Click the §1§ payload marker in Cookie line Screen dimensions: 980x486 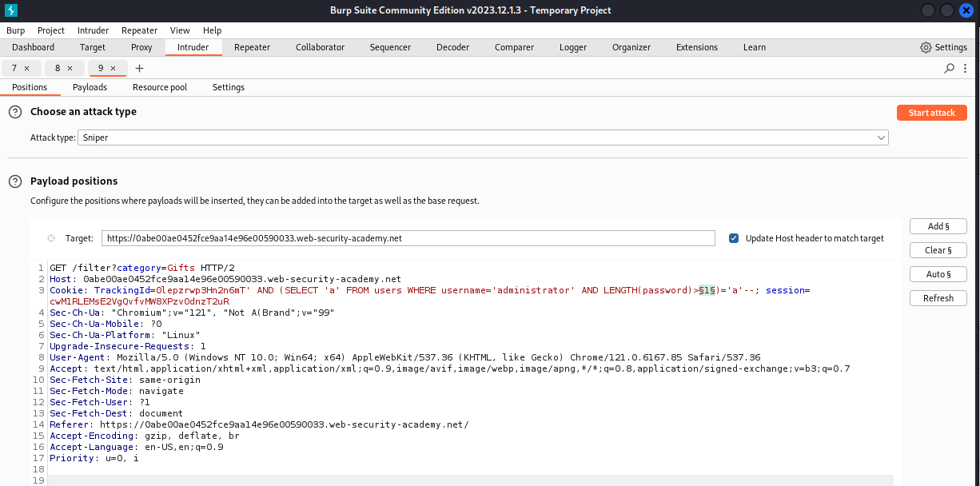pyautogui.click(x=707, y=290)
